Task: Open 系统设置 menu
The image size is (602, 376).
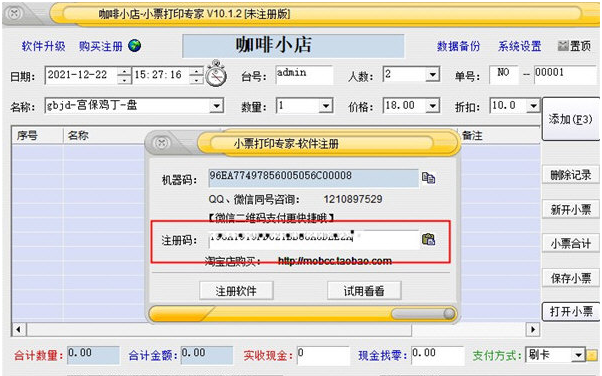Action: [x=519, y=46]
